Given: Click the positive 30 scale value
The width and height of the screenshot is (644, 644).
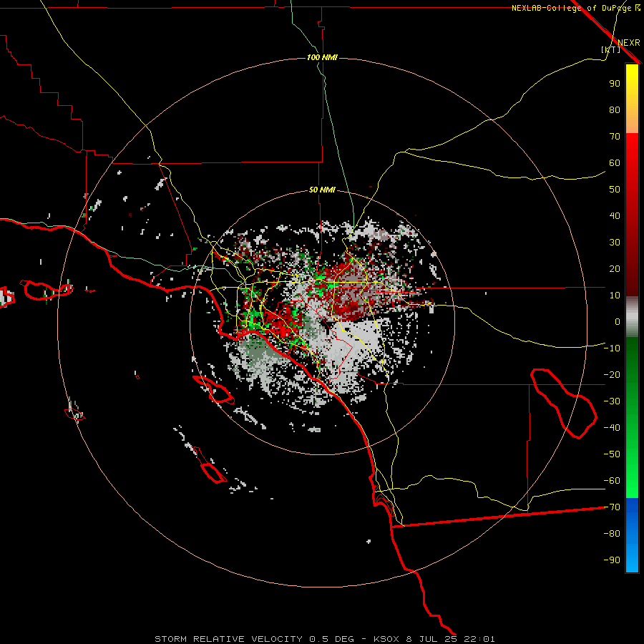Looking at the screenshot, I should coord(615,243).
